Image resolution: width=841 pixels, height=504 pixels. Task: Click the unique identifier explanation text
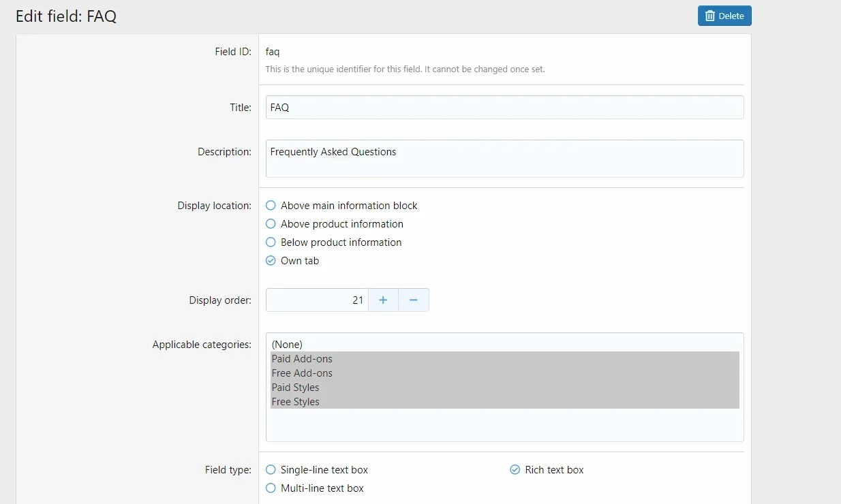(405, 69)
